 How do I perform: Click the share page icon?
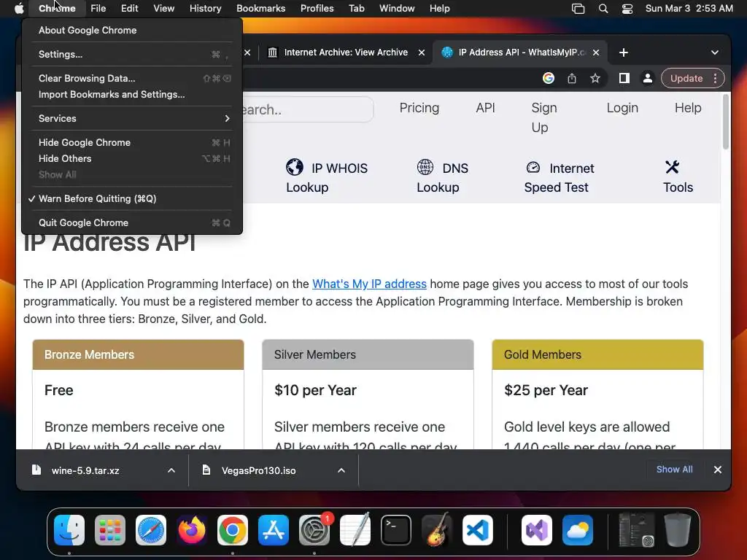coord(572,78)
